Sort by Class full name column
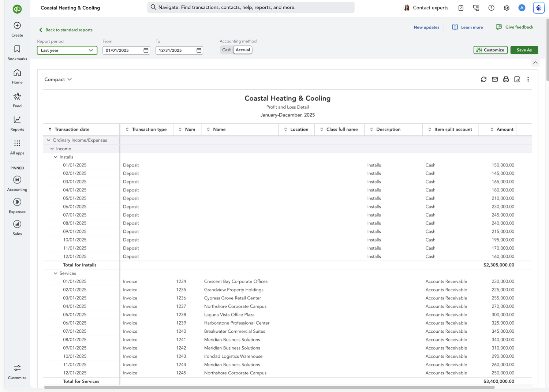The image size is (549, 392). (339, 130)
